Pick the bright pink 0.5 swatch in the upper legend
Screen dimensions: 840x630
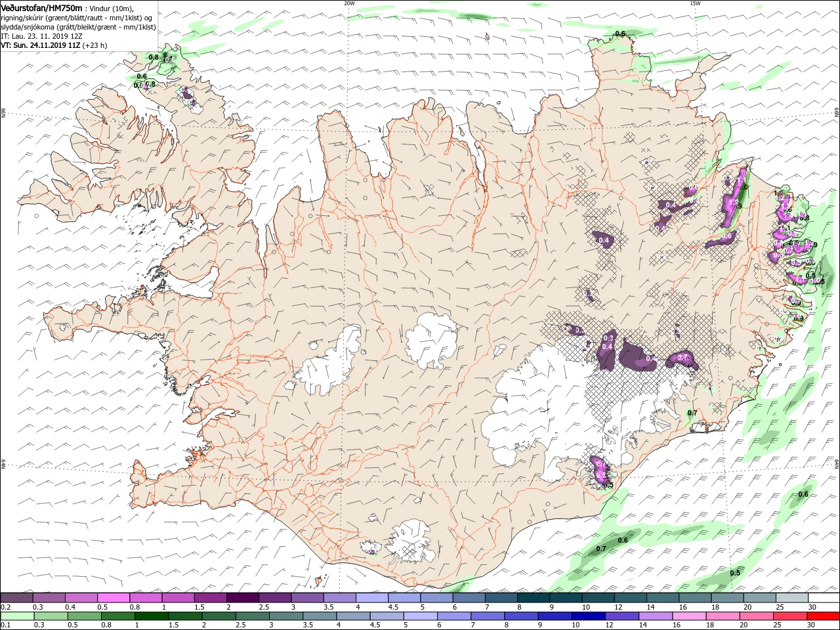114,598
